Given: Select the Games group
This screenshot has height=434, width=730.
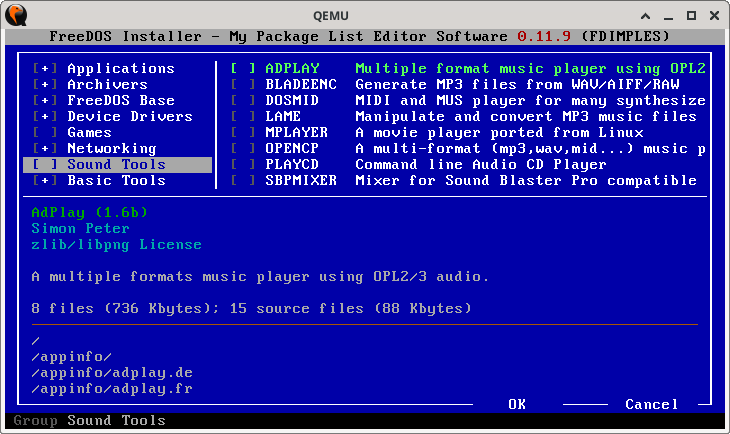Looking at the screenshot, I should 89,132.
